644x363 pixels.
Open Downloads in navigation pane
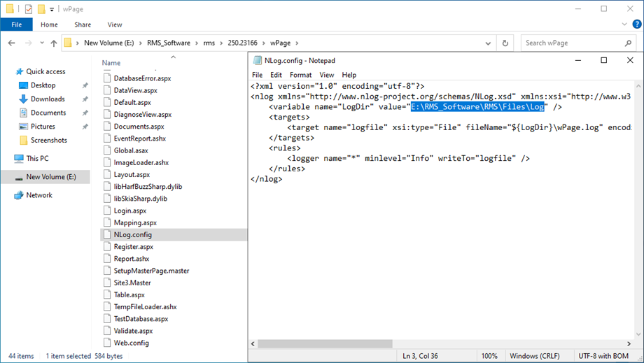48,99
